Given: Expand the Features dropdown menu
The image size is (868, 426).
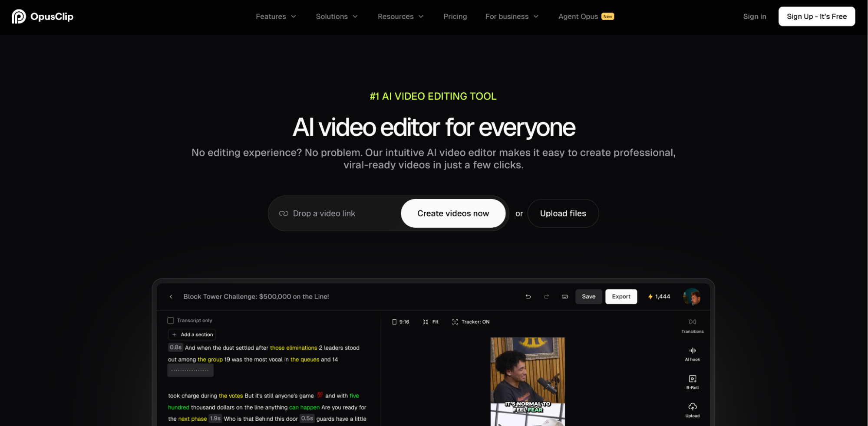Looking at the screenshot, I should [x=276, y=16].
